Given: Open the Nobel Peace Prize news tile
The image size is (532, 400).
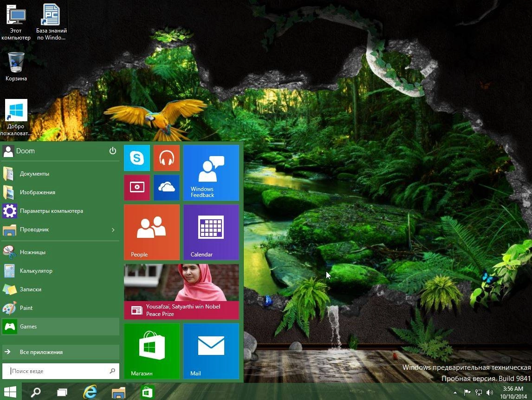Looking at the screenshot, I should pyautogui.click(x=182, y=292).
